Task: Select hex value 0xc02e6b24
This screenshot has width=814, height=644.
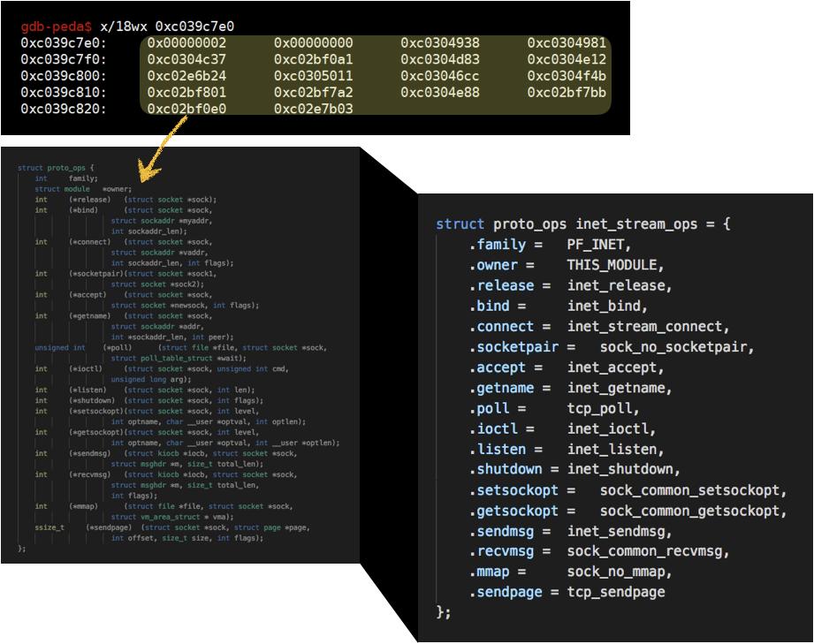Action: [x=186, y=76]
